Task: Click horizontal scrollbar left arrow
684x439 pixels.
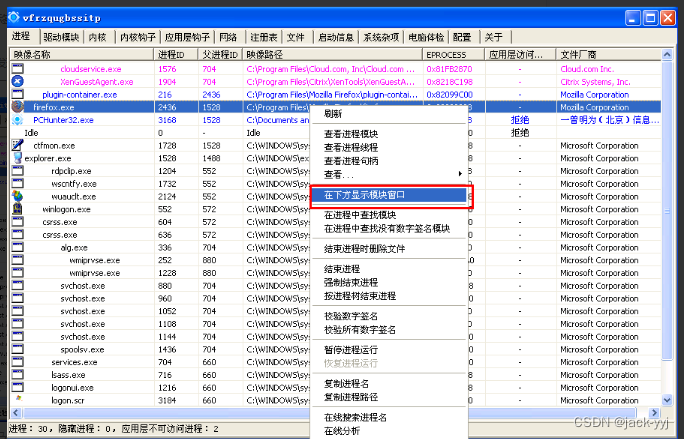Action: click(x=16, y=412)
